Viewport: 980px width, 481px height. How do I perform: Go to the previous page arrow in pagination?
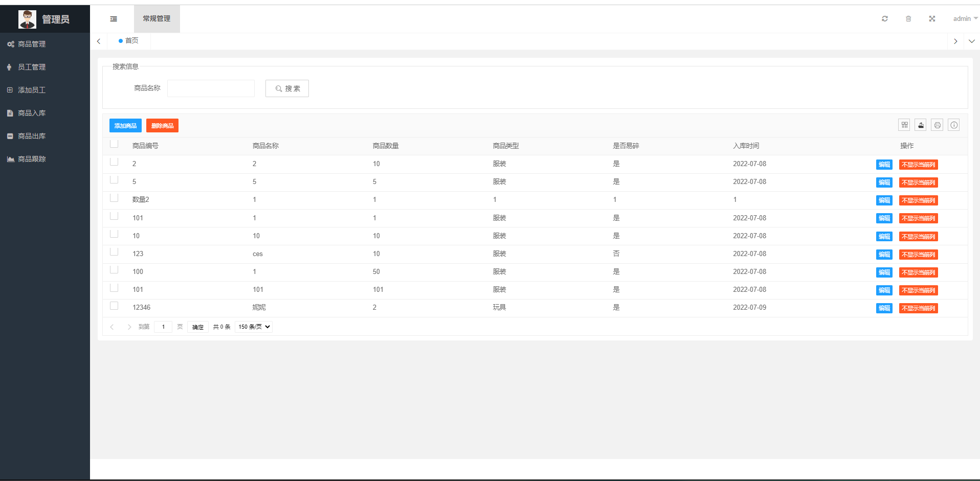pyautogui.click(x=112, y=327)
